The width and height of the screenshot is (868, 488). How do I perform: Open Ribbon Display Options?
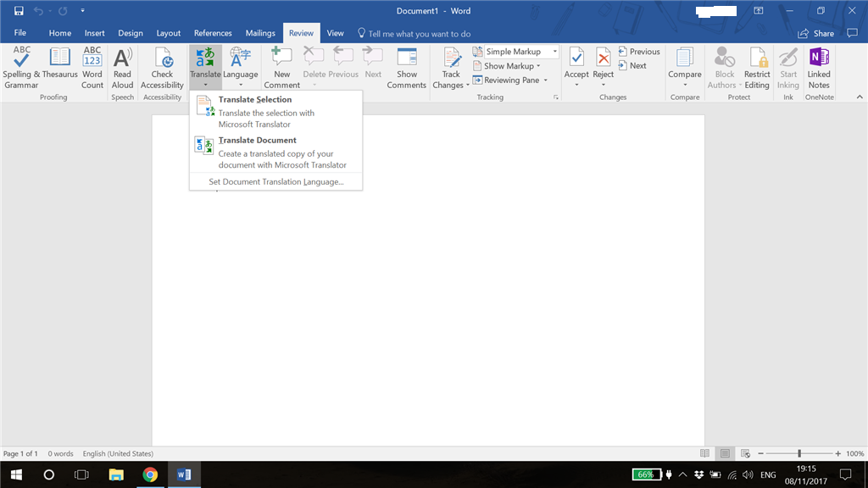click(759, 10)
